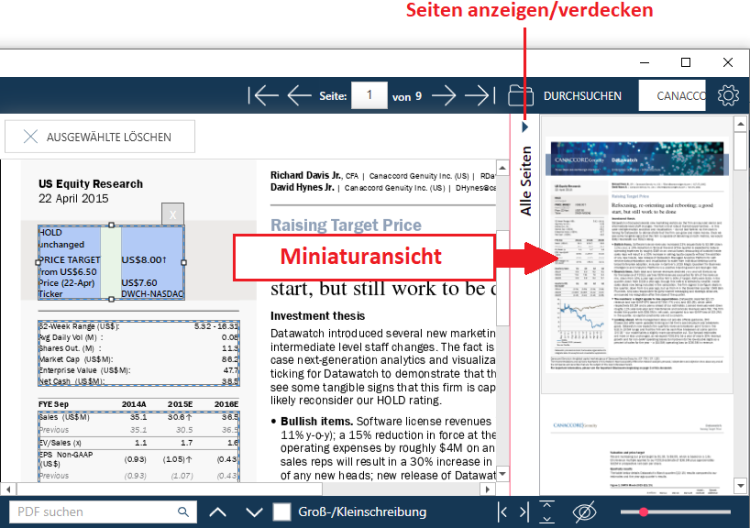Image resolution: width=750 pixels, height=528 pixels.
Task: Click the fit-right bracket arrow icon
Action: click(x=524, y=512)
